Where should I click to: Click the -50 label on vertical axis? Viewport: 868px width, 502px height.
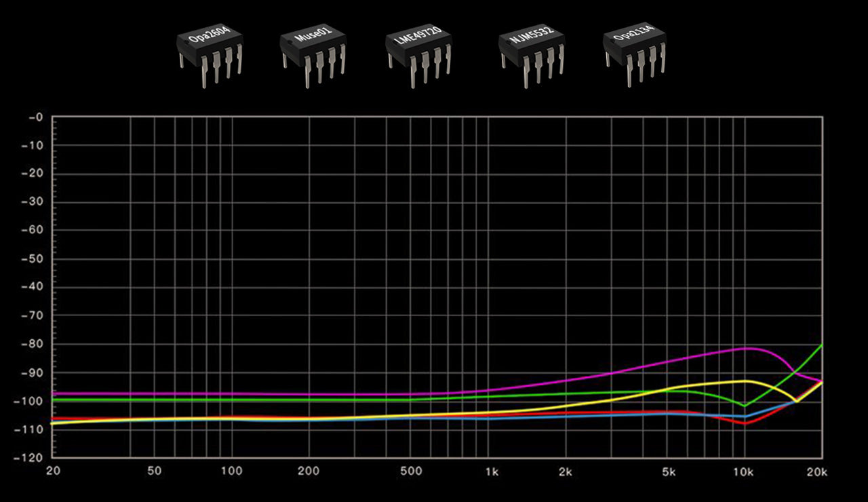tap(32, 260)
